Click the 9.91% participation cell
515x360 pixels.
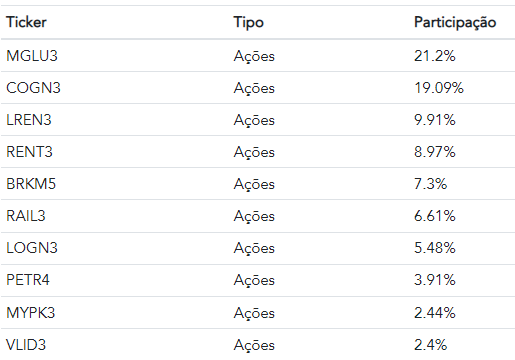click(x=435, y=120)
